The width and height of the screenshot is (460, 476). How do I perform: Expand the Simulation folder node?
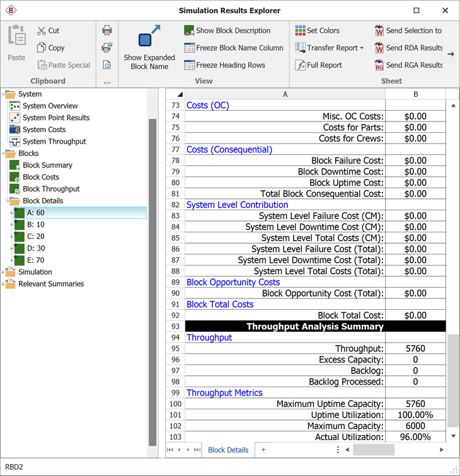4,272
